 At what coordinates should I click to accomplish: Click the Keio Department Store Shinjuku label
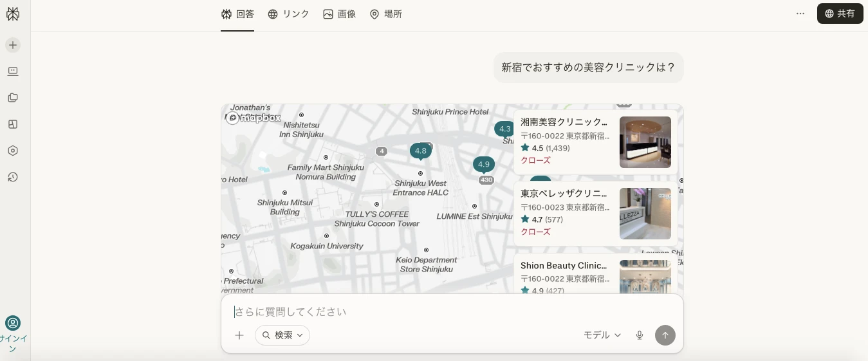[x=427, y=264]
